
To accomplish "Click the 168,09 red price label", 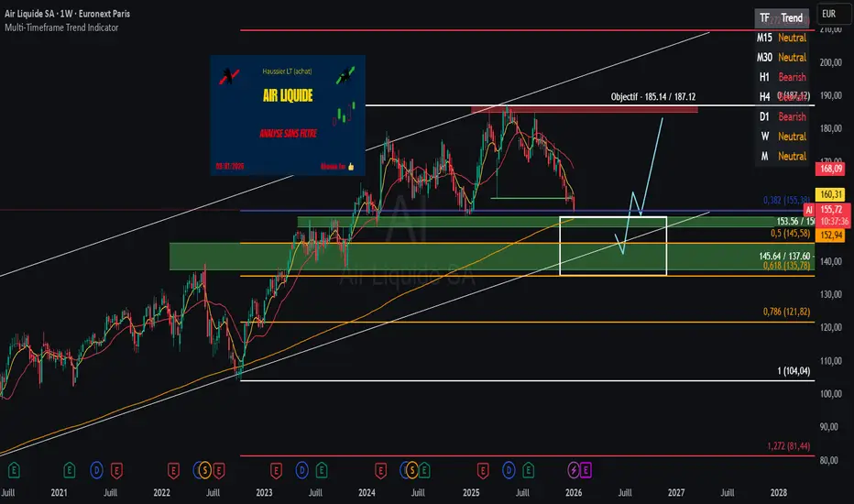I will tap(831, 169).
